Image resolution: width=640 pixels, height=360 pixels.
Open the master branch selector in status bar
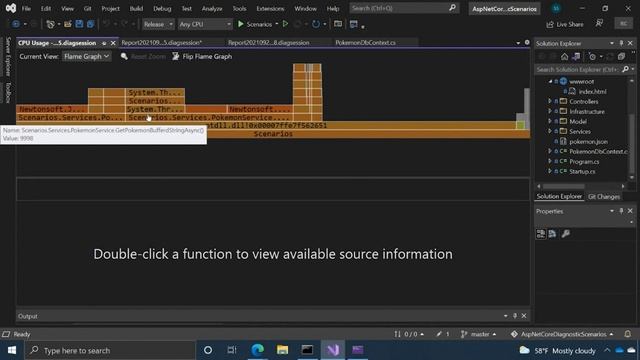pos(478,334)
